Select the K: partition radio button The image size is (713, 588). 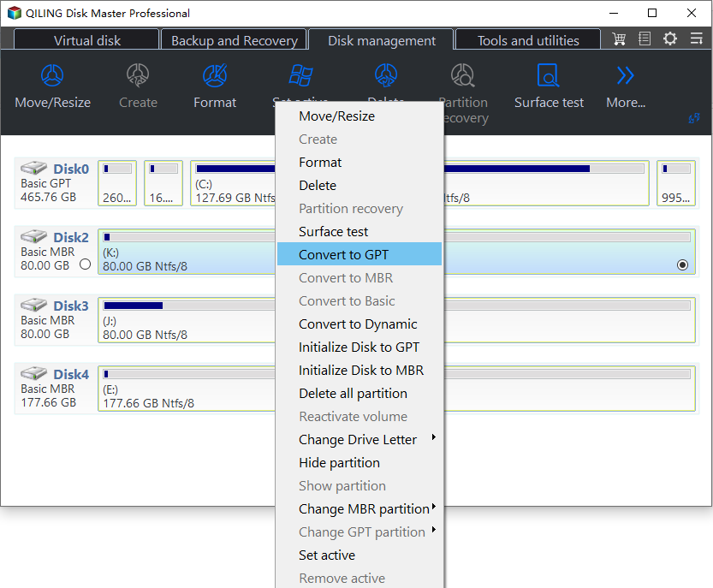coord(682,264)
